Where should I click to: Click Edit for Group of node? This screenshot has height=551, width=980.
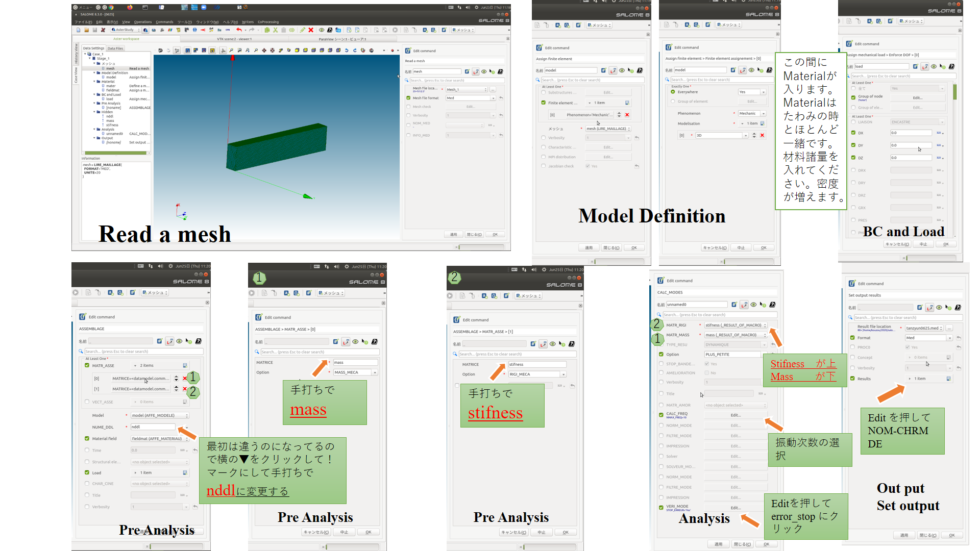pos(918,97)
